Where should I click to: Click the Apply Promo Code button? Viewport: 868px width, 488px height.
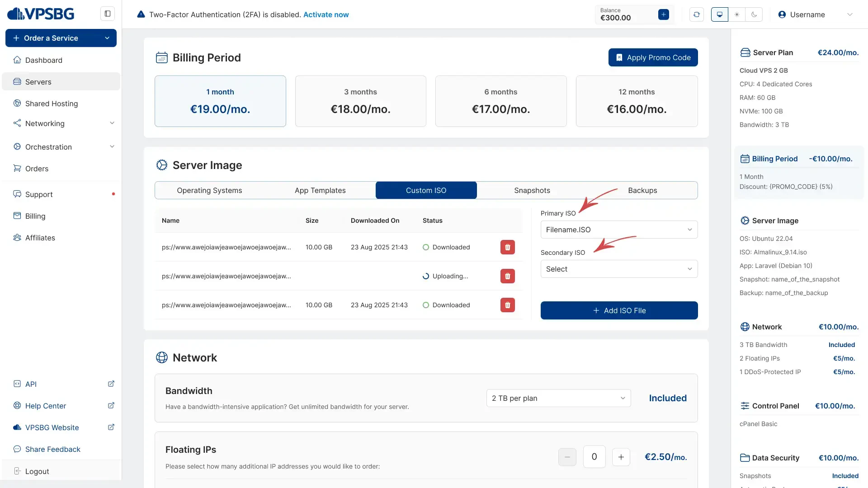pyautogui.click(x=653, y=57)
